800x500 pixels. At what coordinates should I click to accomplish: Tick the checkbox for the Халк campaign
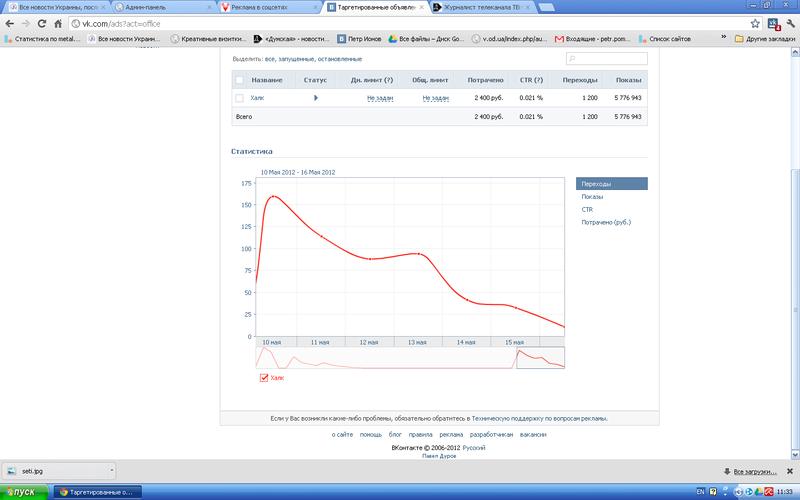(239, 97)
